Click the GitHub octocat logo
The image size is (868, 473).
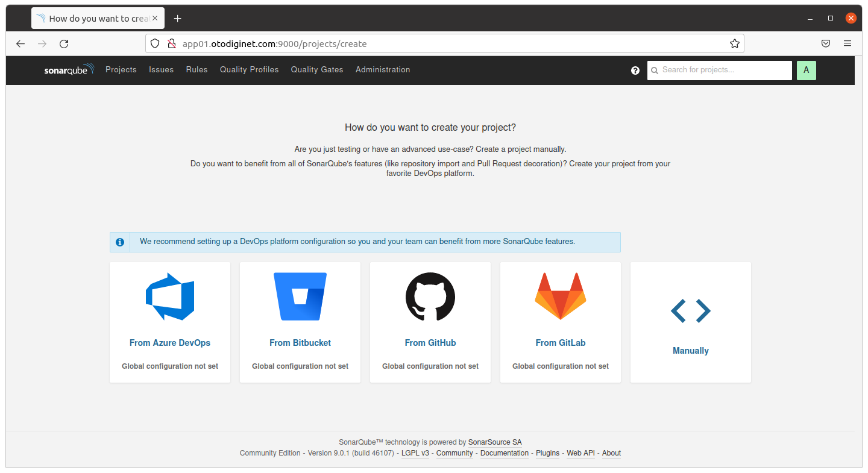point(430,296)
